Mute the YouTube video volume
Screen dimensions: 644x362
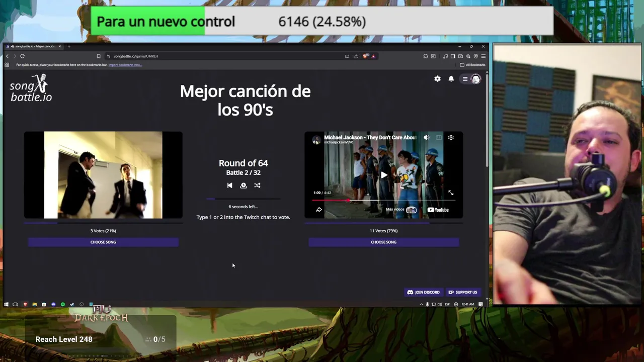[x=427, y=137]
